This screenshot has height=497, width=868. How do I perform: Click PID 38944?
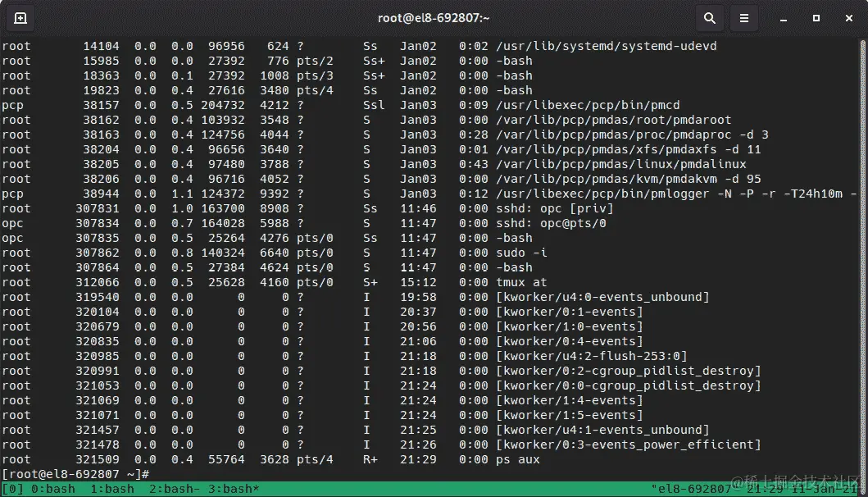[x=101, y=194]
